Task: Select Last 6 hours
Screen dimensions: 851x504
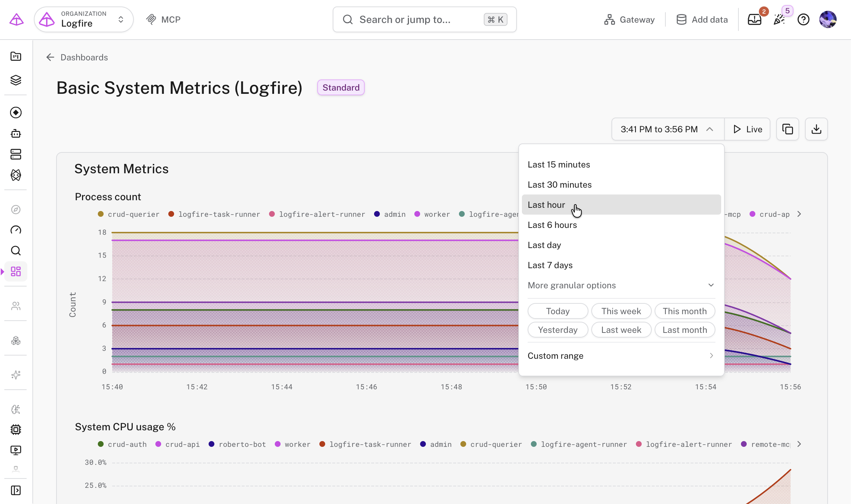Action: (621, 225)
